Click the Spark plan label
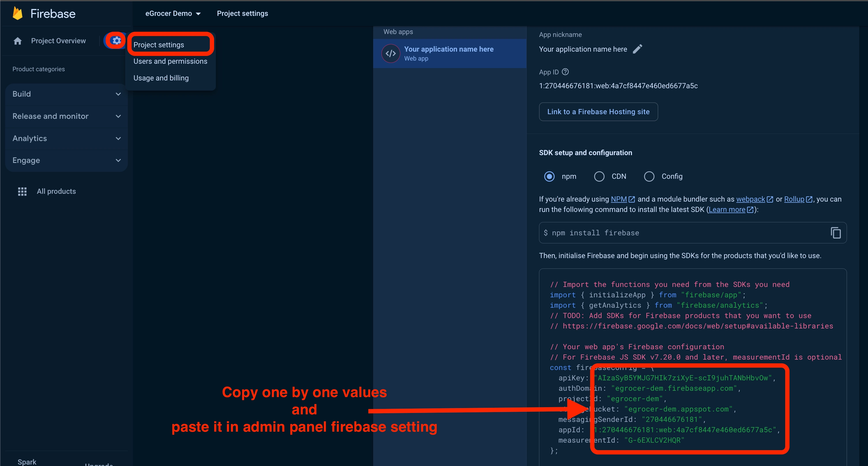The image size is (868, 466). pyautogui.click(x=27, y=462)
